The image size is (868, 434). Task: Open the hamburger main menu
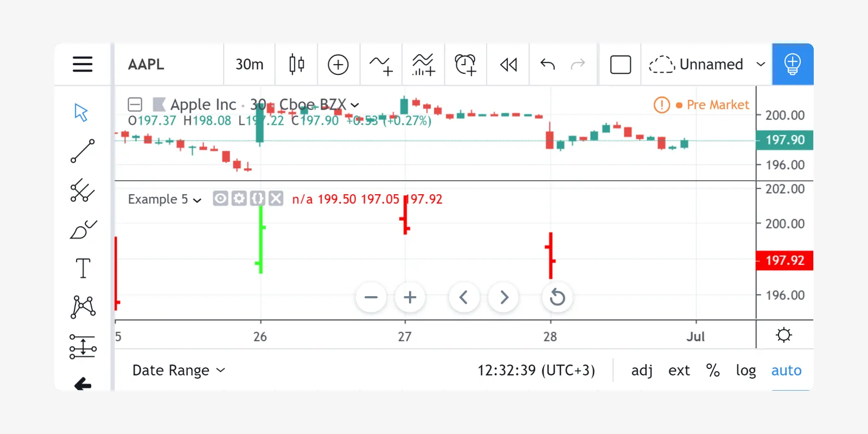[x=82, y=64]
